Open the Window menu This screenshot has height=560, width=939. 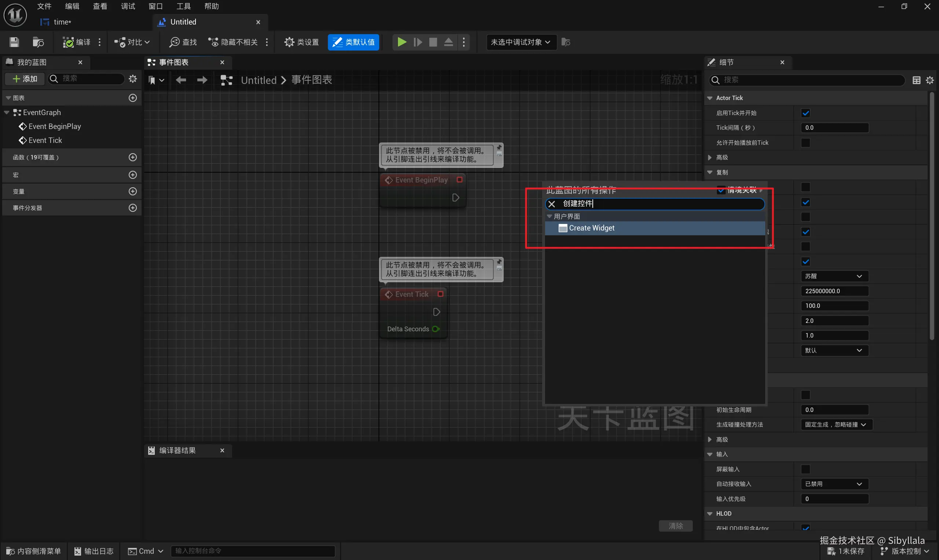(x=155, y=7)
